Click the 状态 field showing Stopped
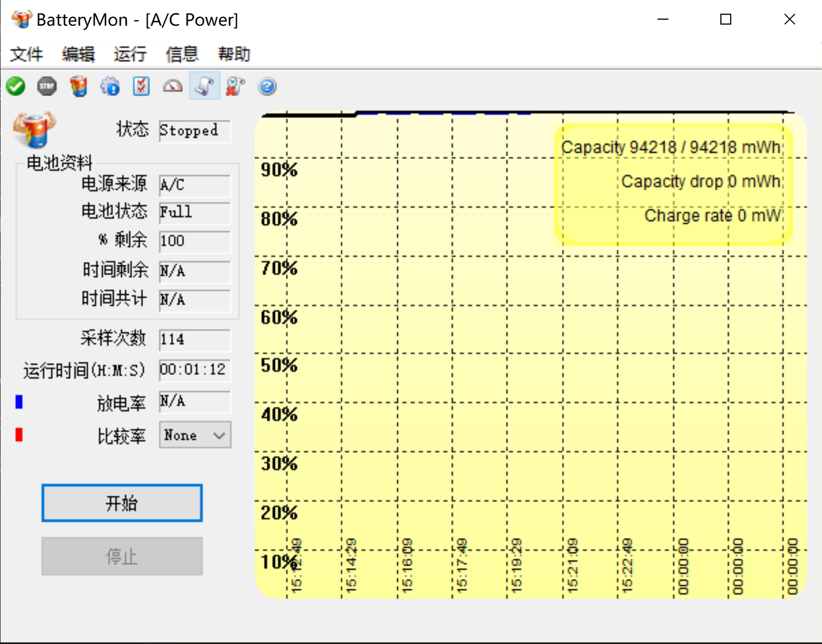The image size is (822, 644). pos(195,131)
